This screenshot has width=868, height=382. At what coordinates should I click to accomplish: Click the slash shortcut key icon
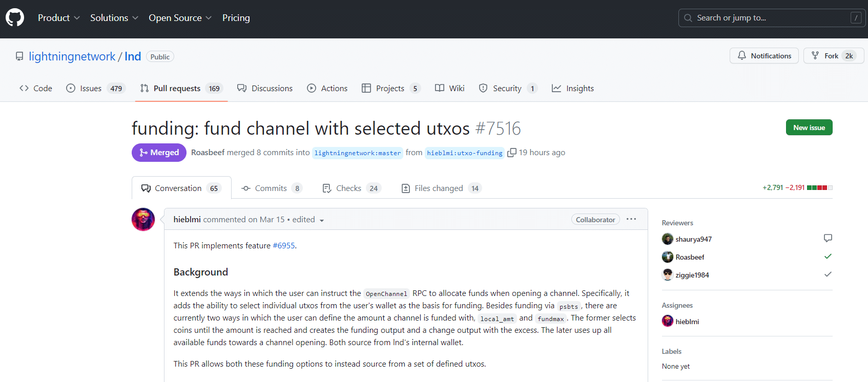coord(856,18)
